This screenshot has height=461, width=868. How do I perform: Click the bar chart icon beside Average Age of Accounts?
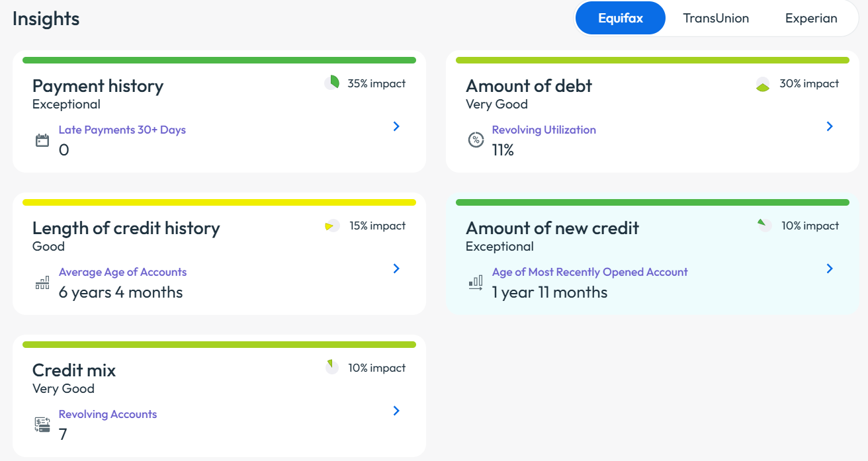42,282
